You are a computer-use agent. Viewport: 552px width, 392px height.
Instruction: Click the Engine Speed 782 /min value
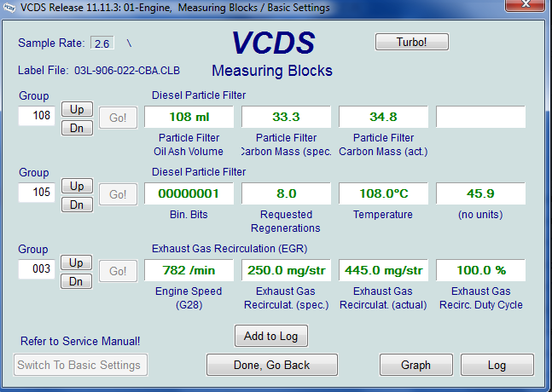coord(189,271)
